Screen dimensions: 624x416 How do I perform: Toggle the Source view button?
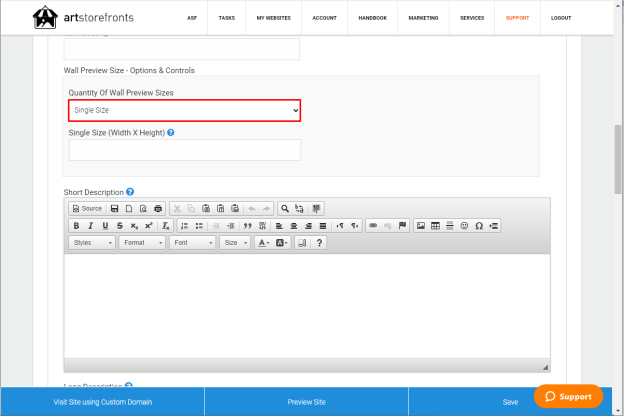coord(88,209)
